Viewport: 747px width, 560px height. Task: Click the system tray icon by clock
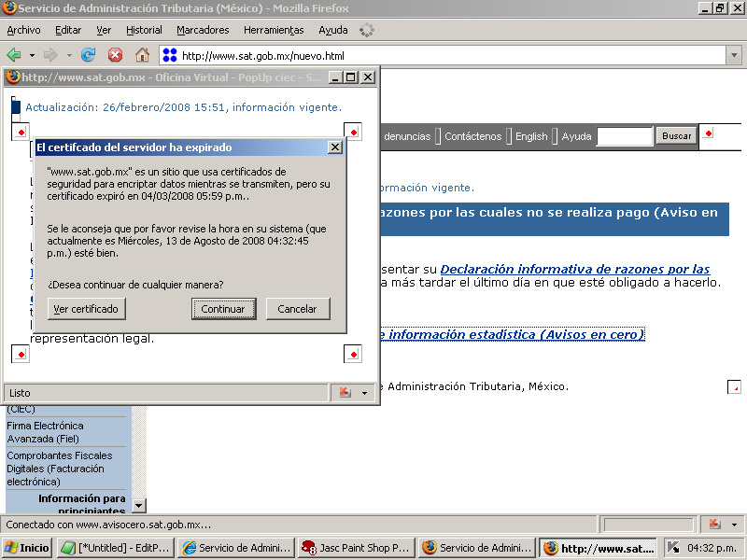[x=673, y=548]
